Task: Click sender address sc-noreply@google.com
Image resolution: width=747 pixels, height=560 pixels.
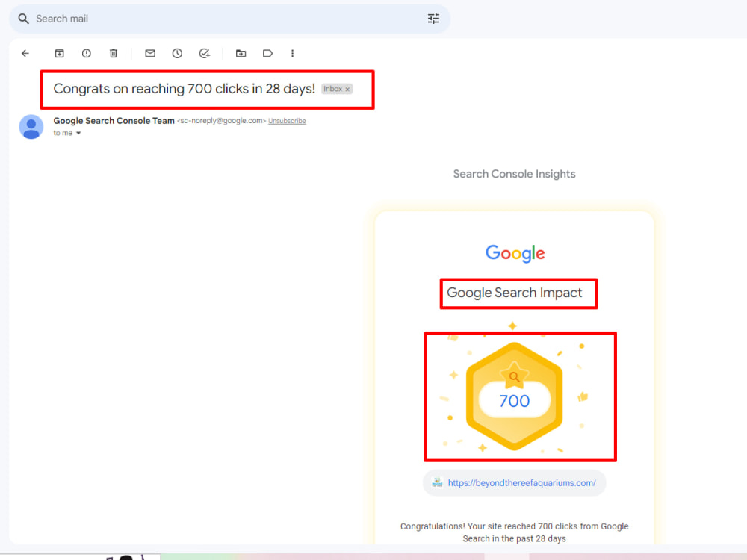Action: (222, 121)
